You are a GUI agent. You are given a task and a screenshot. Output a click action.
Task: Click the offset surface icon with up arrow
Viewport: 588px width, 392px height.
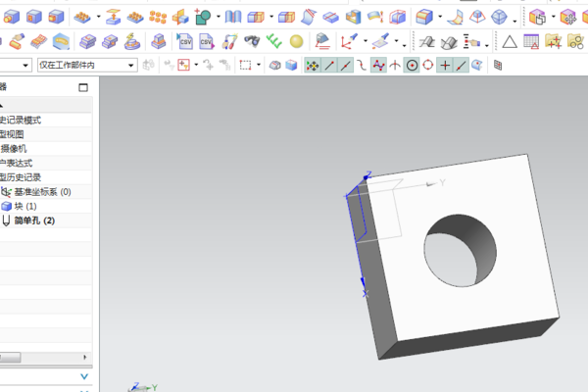[114, 18]
